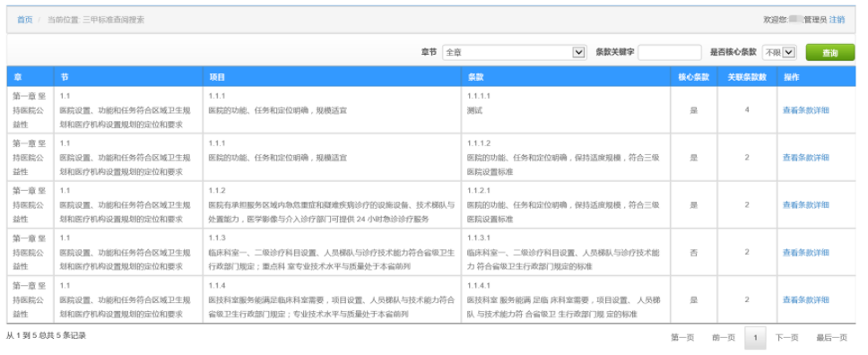This screenshot has width=868, height=355.
Task: Go to 下一页 in pagination
Action: tap(786, 337)
